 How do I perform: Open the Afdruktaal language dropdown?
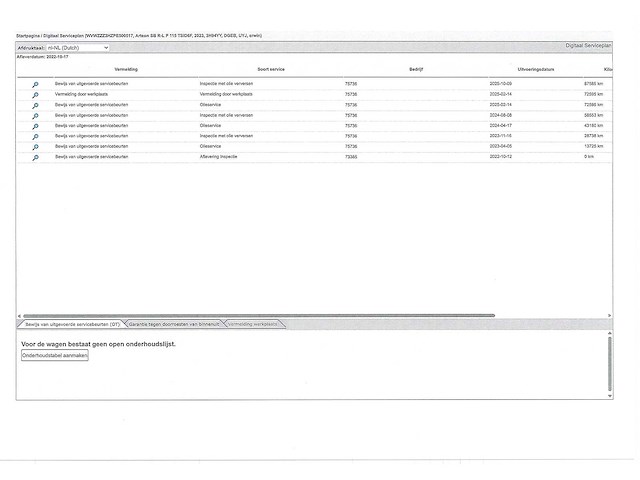click(78, 48)
